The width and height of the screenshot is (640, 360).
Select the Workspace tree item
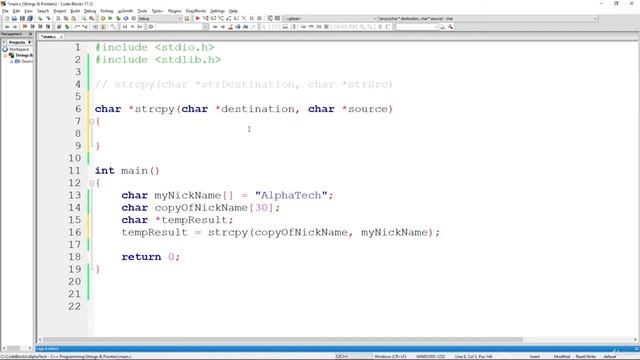point(19,49)
